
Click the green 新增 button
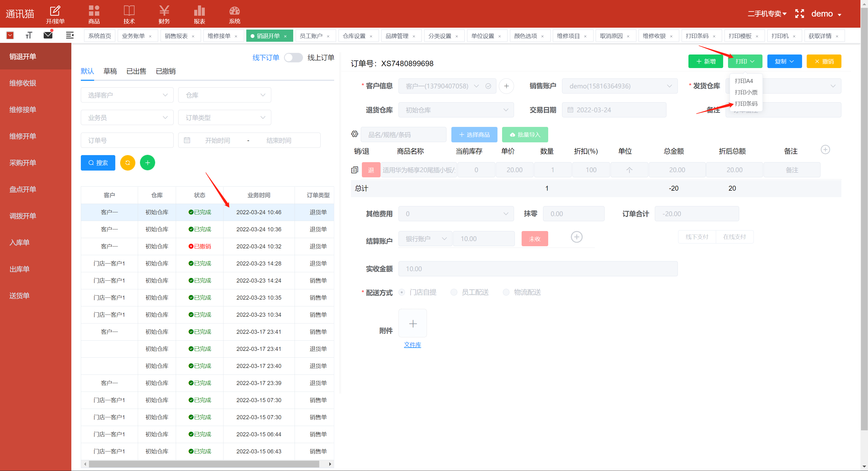tap(705, 61)
